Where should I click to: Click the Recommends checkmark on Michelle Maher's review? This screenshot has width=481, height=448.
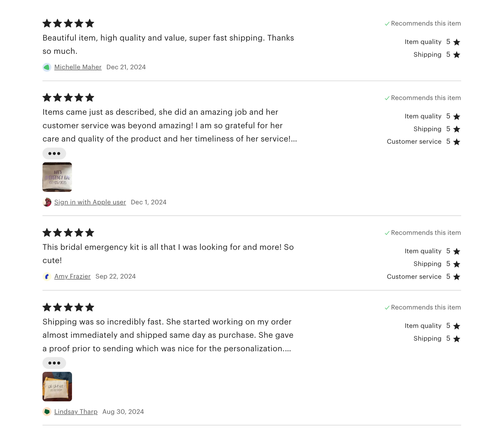[x=387, y=24]
